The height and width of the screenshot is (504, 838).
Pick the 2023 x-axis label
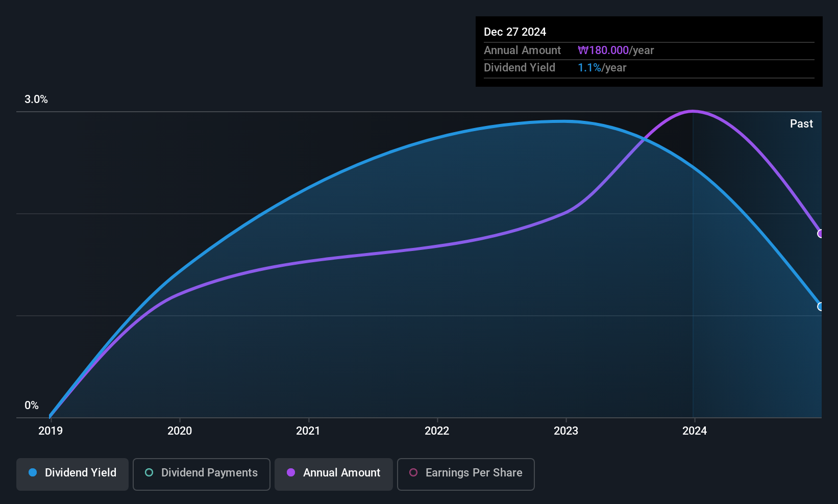(566, 431)
